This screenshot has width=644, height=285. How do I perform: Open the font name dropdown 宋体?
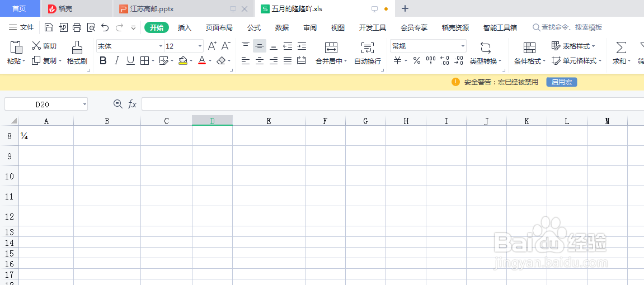tap(161, 46)
